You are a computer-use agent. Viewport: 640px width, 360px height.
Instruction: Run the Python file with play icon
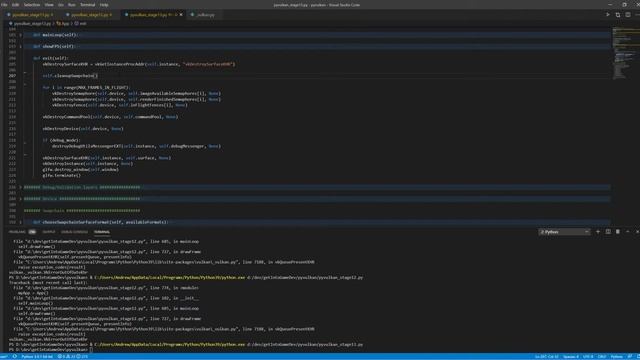tap(608, 15)
